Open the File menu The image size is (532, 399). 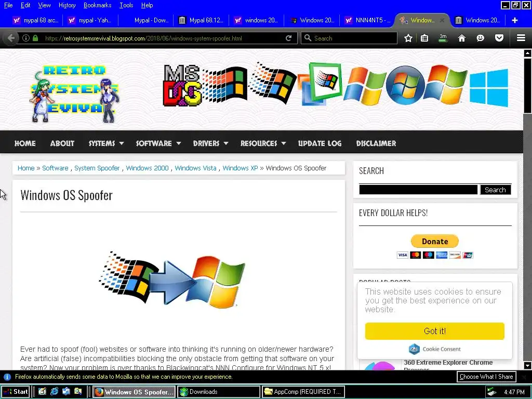8,5
